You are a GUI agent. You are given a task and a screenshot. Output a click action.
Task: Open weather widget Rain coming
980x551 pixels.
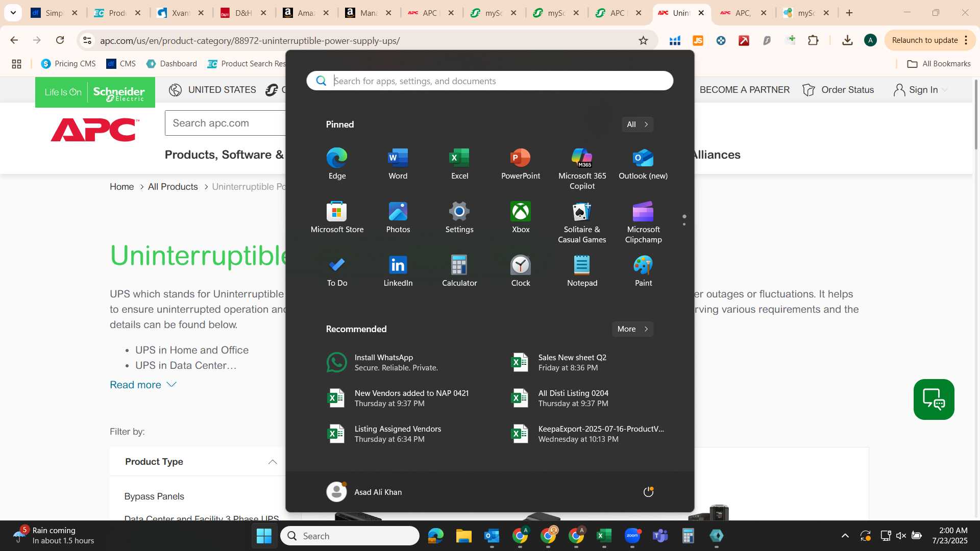click(54, 536)
